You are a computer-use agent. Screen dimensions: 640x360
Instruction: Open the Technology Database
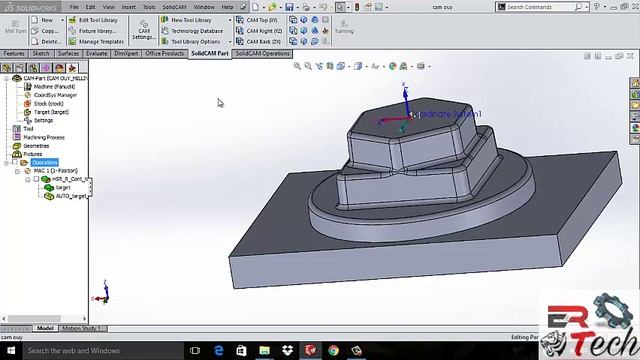point(192,31)
